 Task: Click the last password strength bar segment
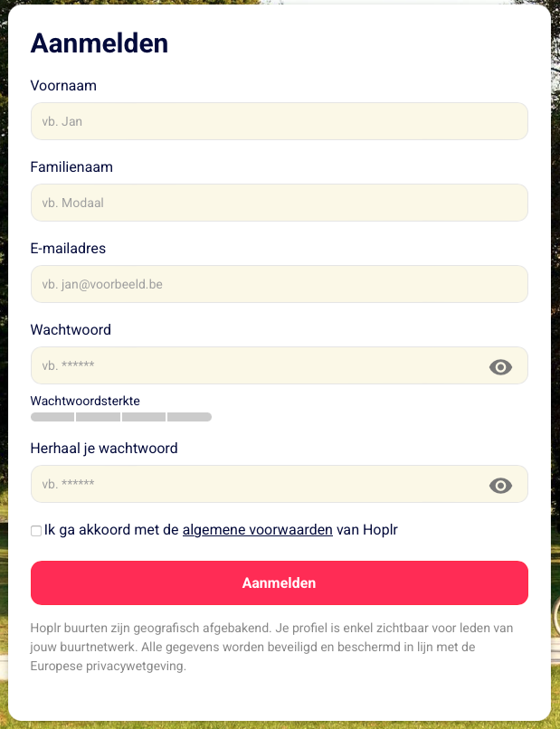188,417
